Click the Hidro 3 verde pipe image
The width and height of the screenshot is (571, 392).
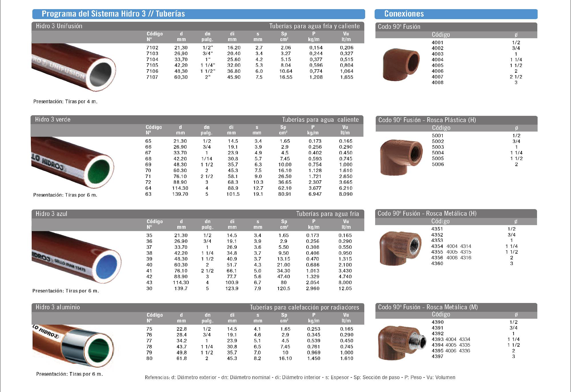coord(72,163)
